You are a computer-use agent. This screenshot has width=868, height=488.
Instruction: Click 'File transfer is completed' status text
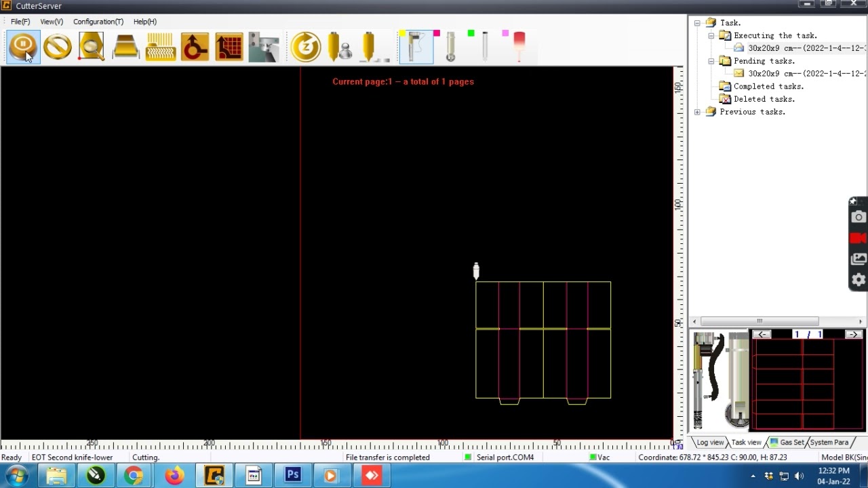coord(388,457)
